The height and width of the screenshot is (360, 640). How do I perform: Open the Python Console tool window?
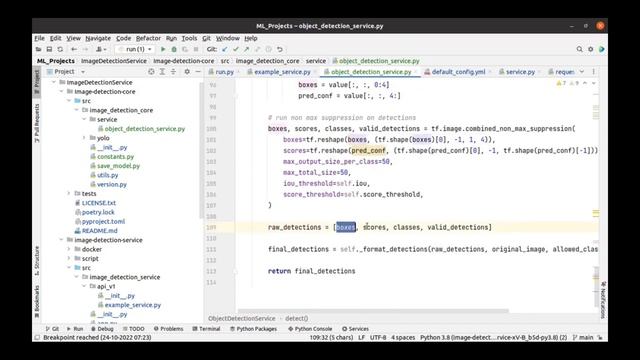coord(310,329)
